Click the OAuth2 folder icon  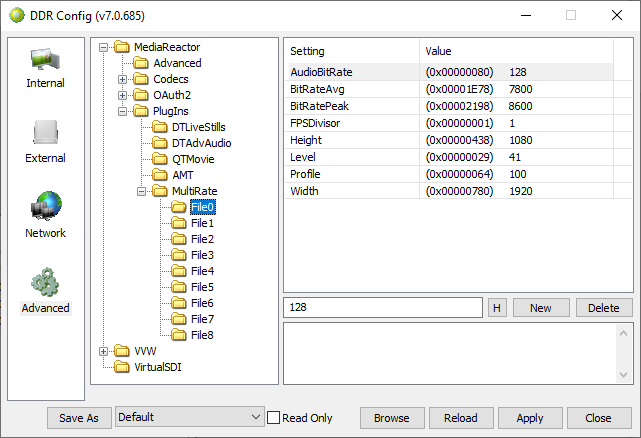[x=141, y=95]
